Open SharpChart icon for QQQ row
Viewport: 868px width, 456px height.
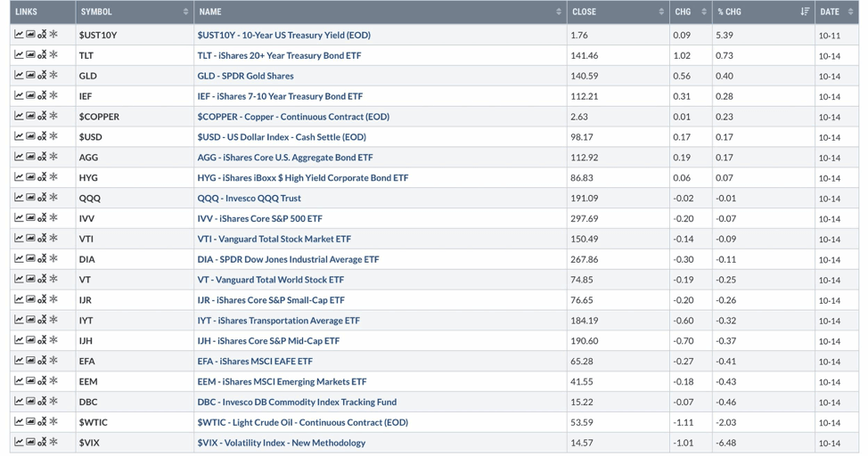click(x=19, y=197)
